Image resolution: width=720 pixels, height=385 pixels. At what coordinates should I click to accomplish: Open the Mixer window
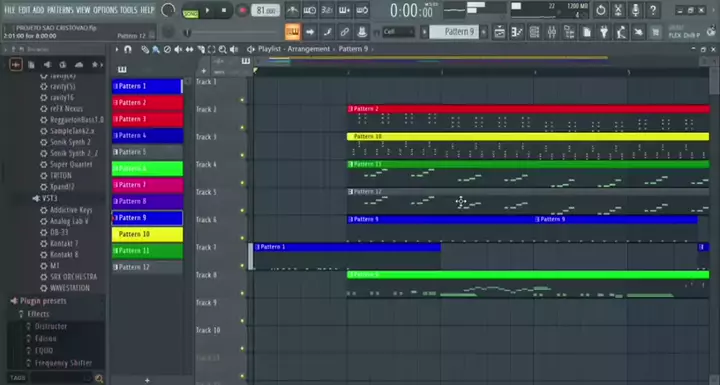pos(551,32)
